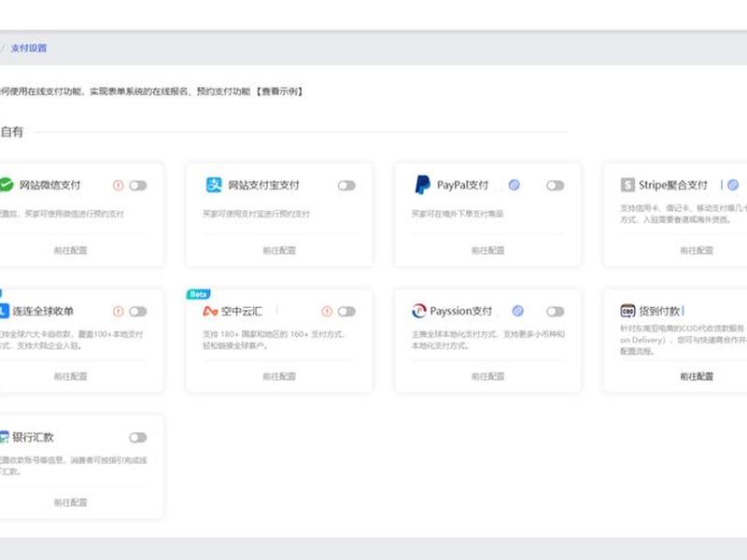Click the PayPal支付 title text
The image size is (747, 560).
pos(462,185)
